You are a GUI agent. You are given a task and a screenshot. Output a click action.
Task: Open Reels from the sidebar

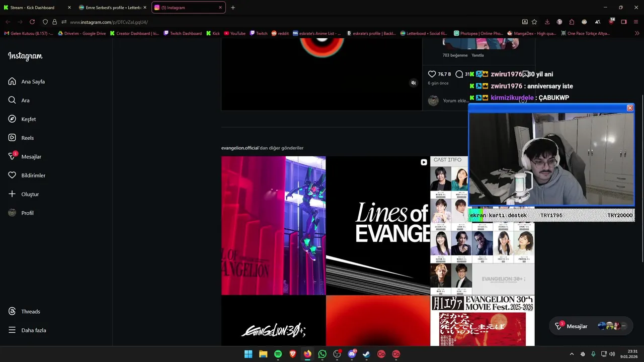coord(21,138)
